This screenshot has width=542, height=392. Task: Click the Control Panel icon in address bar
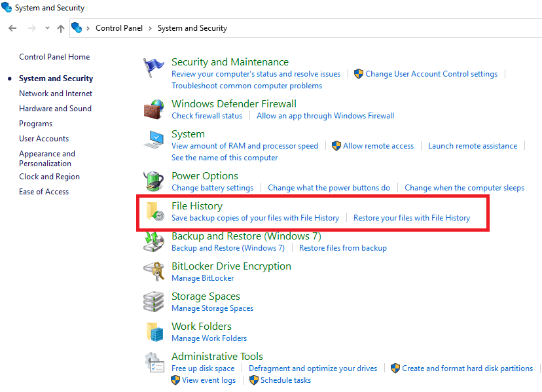[77, 27]
